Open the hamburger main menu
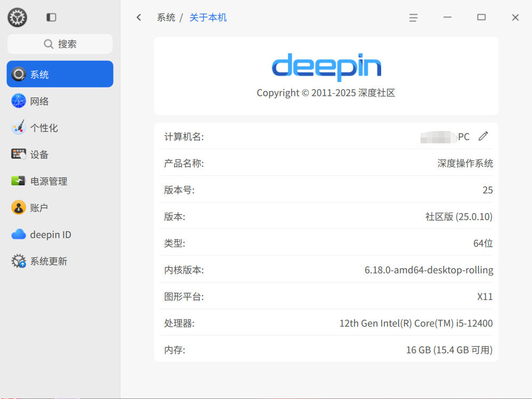 point(413,17)
